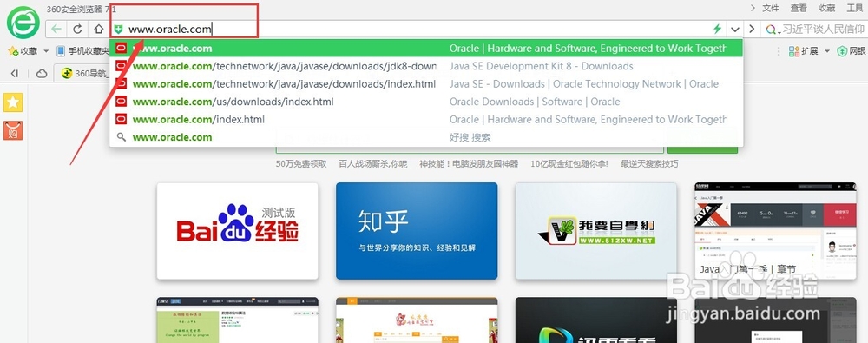Open the 知乎 thumbnail

point(417,231)
